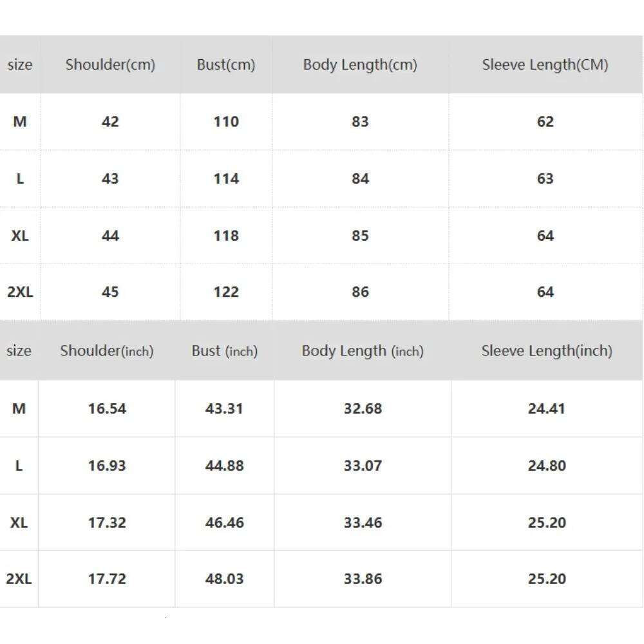Click the bust value 118 cell
Screen dimensions: 644x644
(x=226, y=236)
